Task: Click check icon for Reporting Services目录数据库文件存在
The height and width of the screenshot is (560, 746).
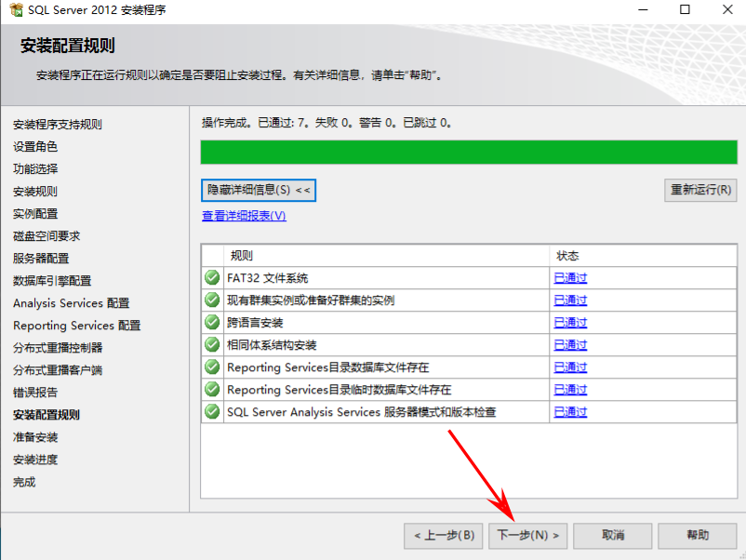Action: click(212, 367)
